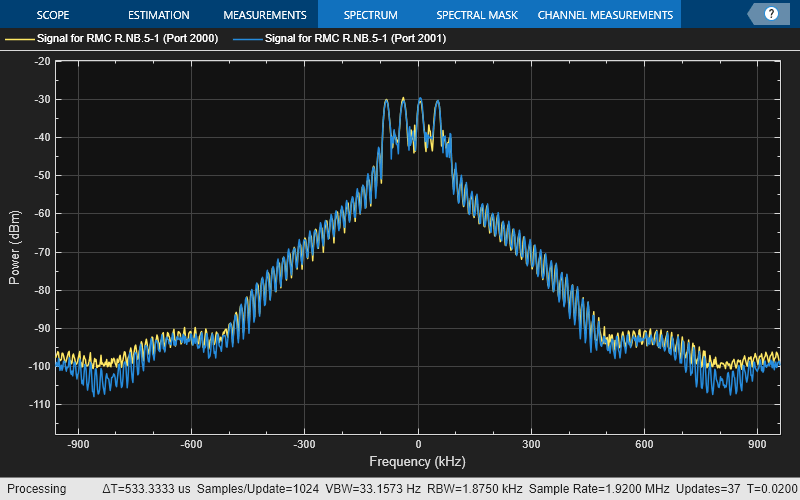The width and height of the screenshot is (800, 500).
Task: Switch to Channel Measurements tab
Action: [605, 15]
